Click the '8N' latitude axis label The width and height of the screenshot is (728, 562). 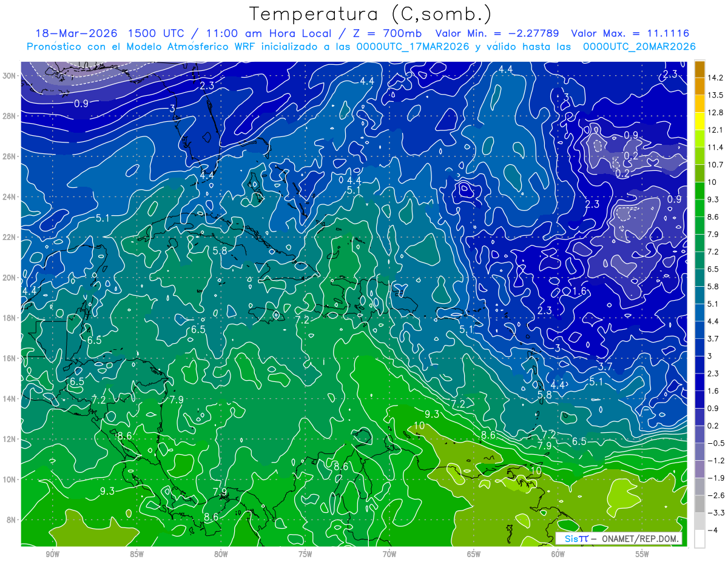coord(12,520)
